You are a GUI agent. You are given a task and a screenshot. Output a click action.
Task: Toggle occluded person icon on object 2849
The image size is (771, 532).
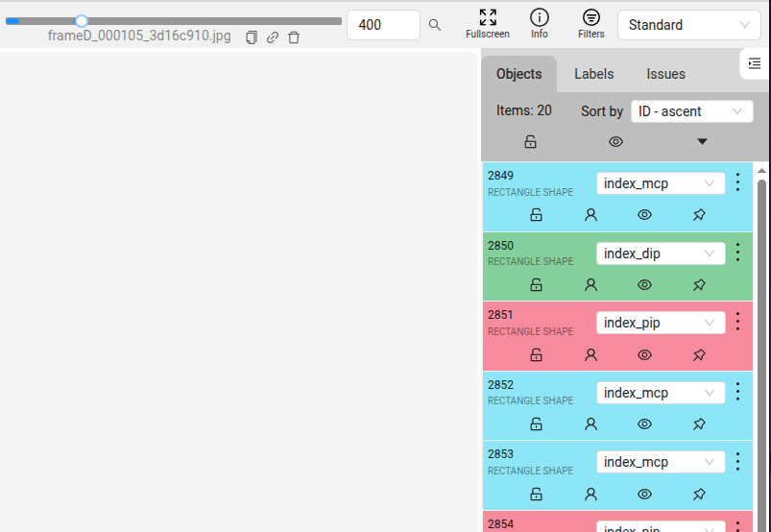point(590,215)
